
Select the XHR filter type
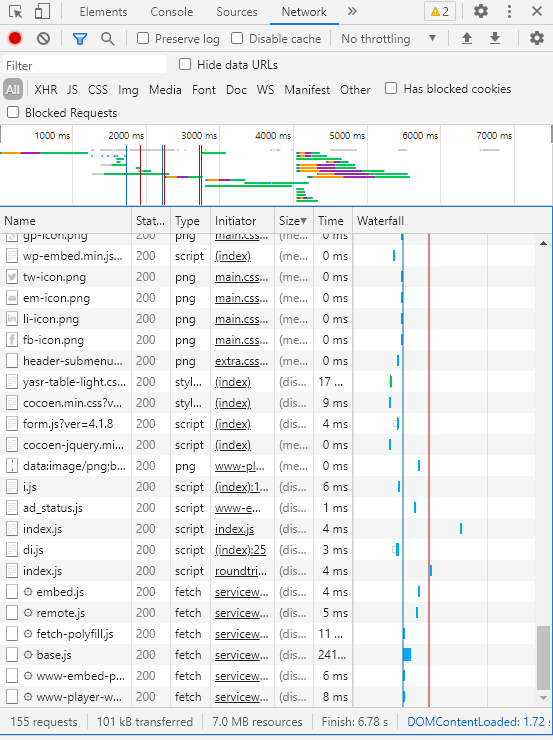[46, 90]
